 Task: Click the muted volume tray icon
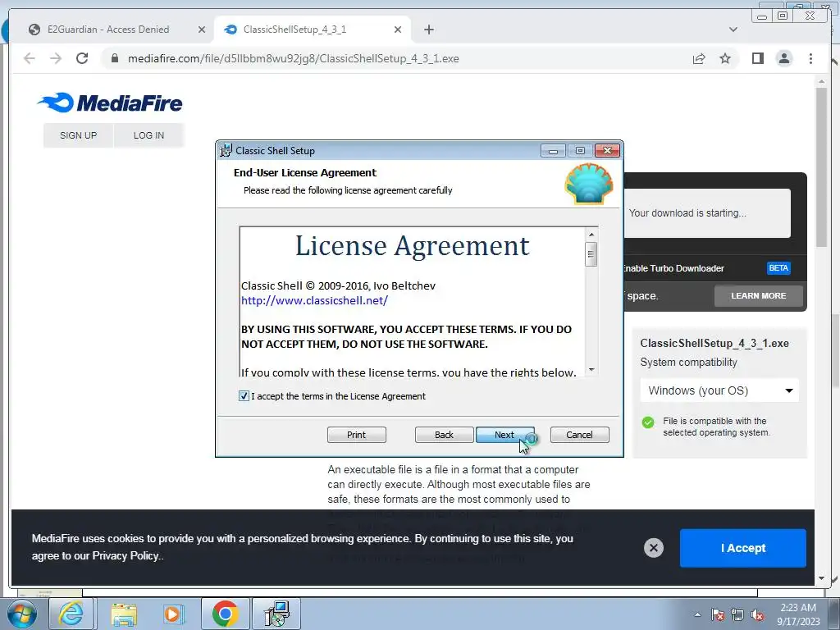point(757,614)
